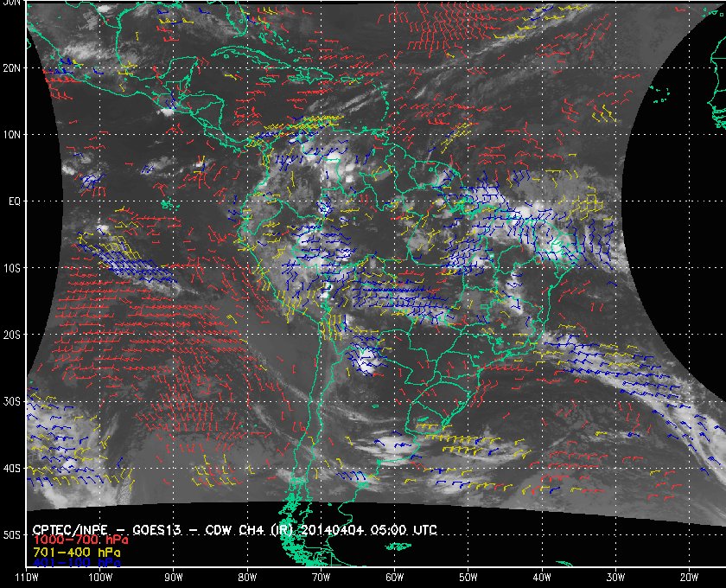The image size is (726, 588).
Task: Click the 90W longitude axis label
Action: 174,578
